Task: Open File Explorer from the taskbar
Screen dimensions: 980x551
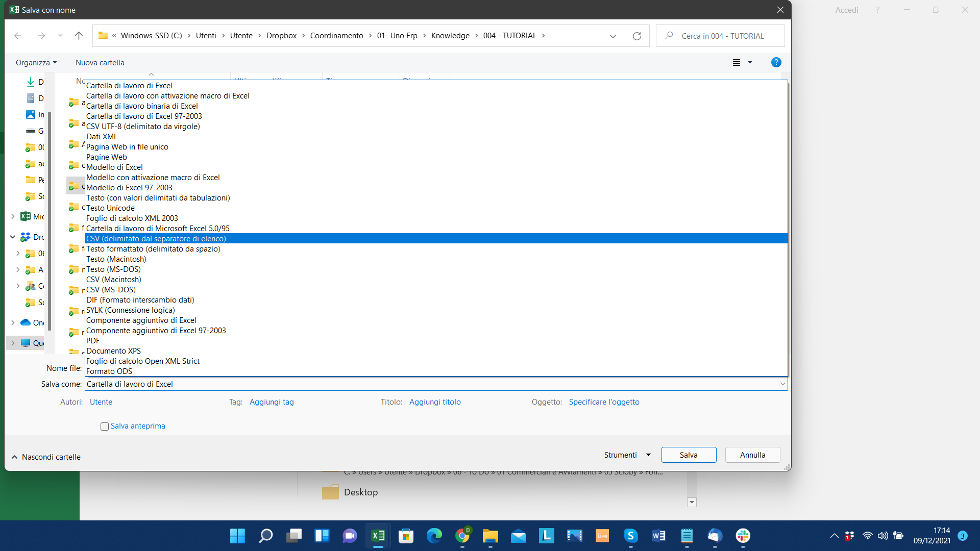Action: (490, 536)
